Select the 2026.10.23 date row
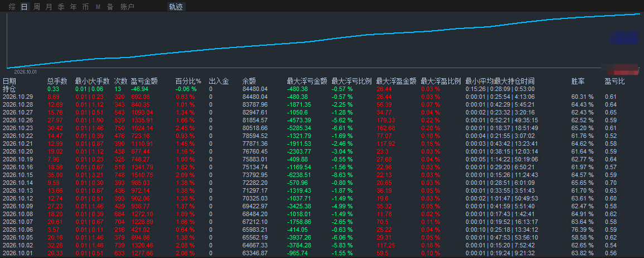This screenshot has width=644, height=258. pos(322,128)
